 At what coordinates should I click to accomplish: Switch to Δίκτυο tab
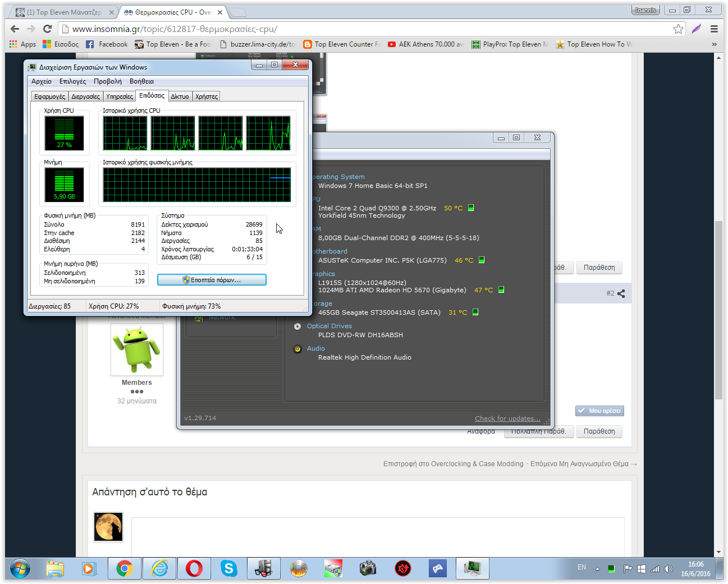tap(180, 96)
